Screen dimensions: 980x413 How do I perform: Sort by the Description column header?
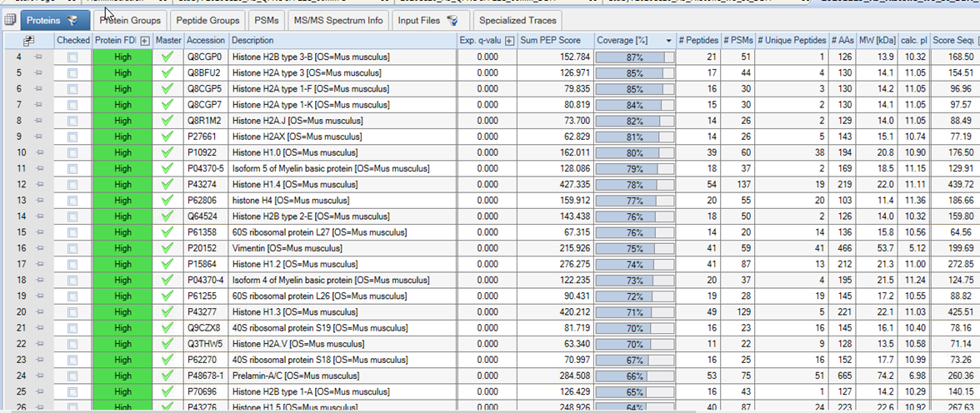coord(342,41)
